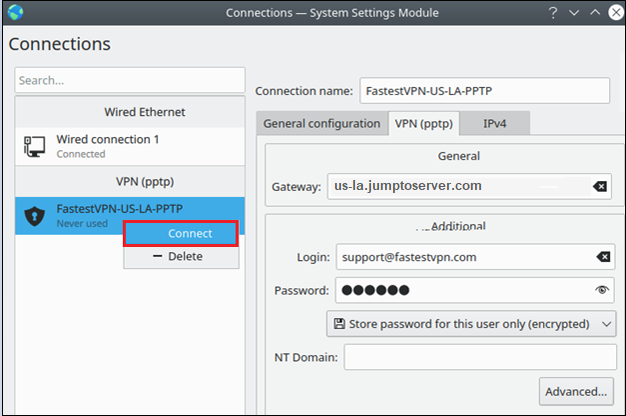626x416 pixels.
Task: Click the Never used status text
Action: [x=82, y=224]
